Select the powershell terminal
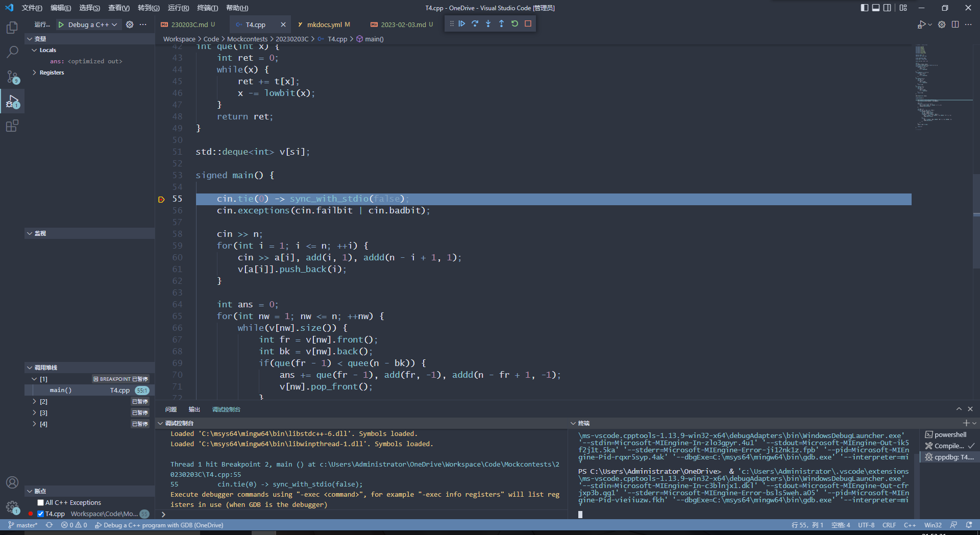980x535 pixels. 950,435
